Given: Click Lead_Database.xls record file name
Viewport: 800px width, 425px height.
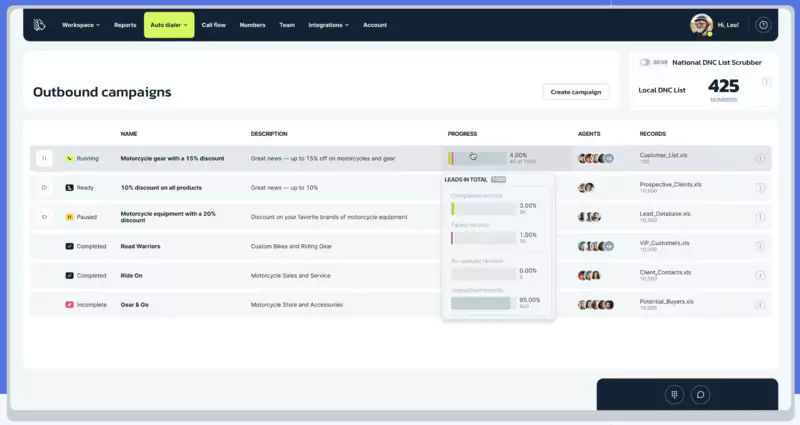Looking at the screenshot, I should pos(665,214).
